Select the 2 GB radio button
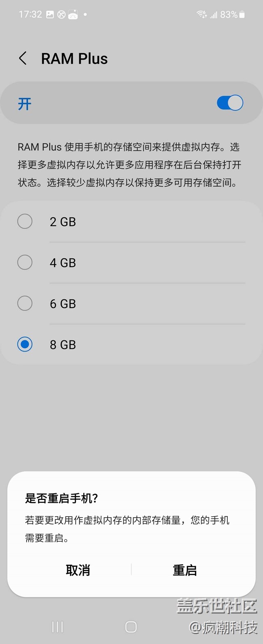 point(25,222)
